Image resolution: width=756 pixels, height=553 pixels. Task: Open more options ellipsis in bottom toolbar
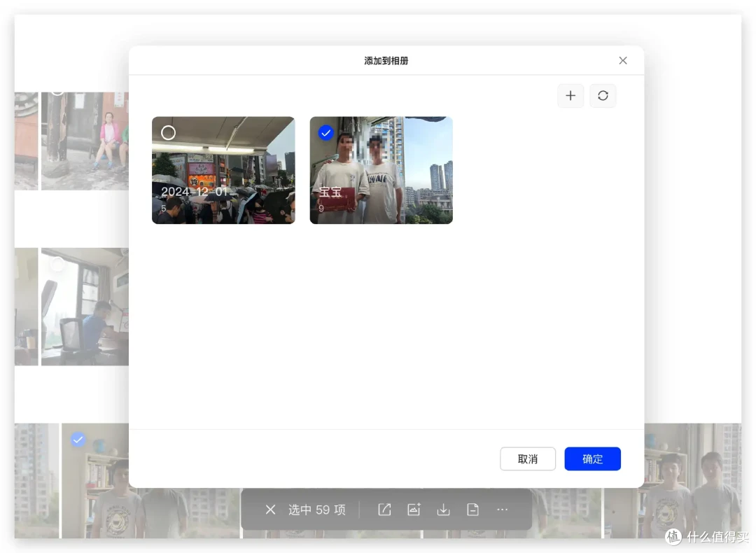pos(502,510)
